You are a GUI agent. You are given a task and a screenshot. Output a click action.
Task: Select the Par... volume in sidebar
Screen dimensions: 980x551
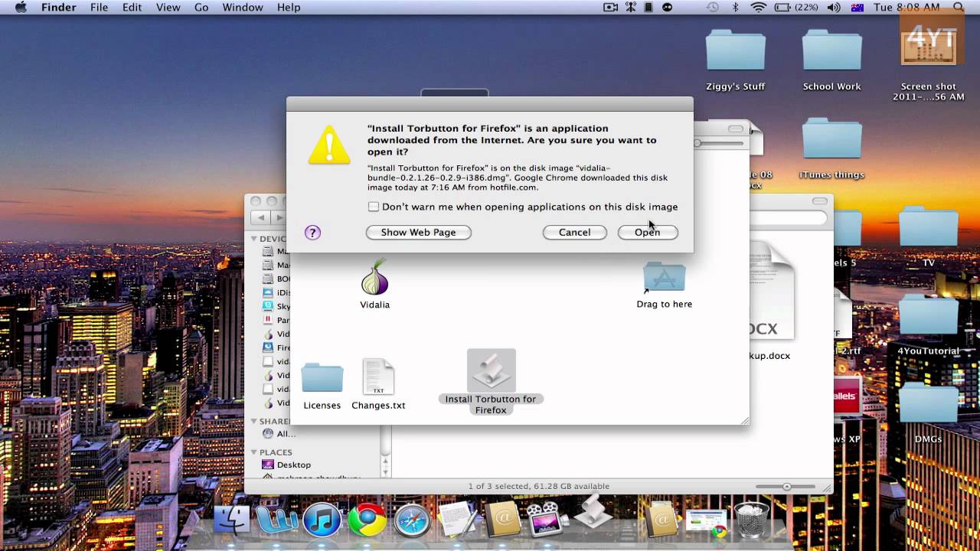point(276,320)
